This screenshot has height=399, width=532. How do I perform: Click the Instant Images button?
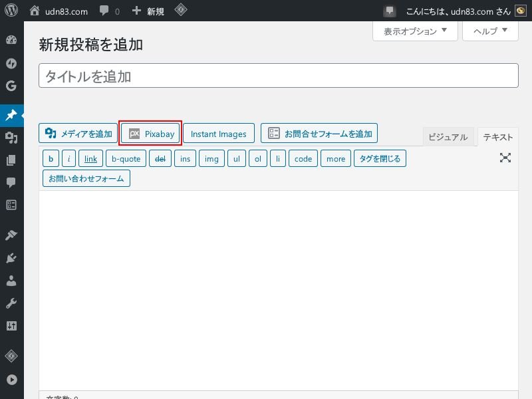219,134
